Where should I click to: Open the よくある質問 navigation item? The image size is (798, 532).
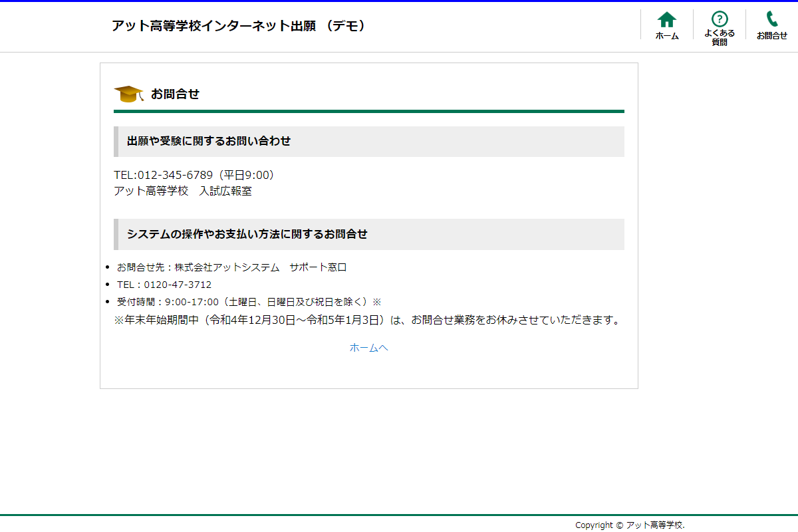click(x=719, y=37)
